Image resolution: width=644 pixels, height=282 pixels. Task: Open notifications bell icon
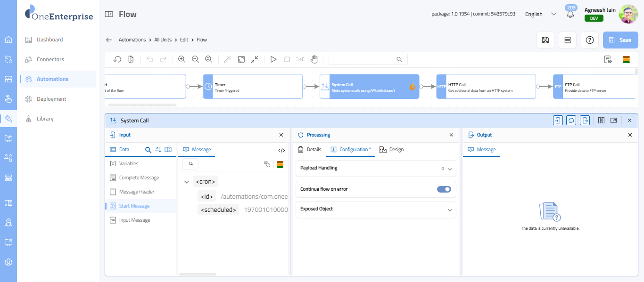[x=570, y=14]
